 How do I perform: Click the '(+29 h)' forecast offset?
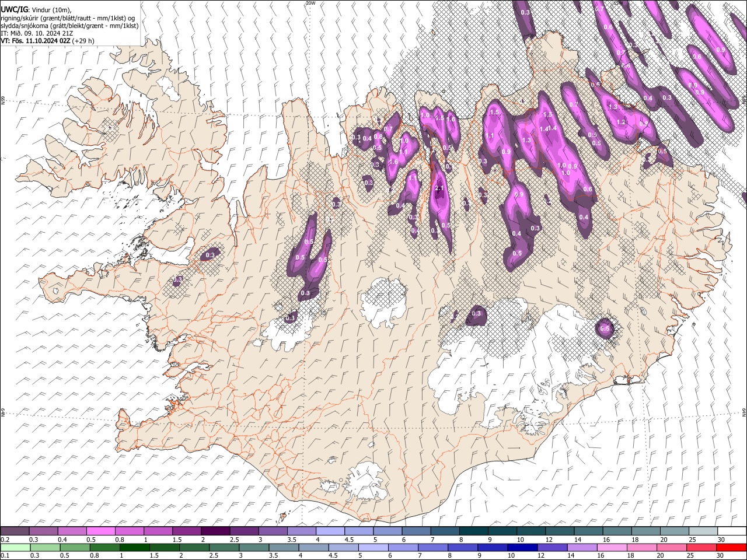(83, 41)
